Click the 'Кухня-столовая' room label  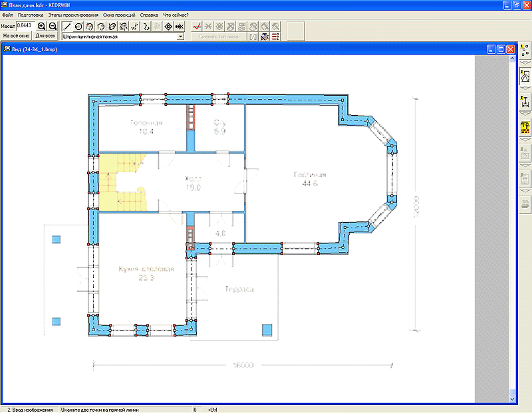click(146, 269)
